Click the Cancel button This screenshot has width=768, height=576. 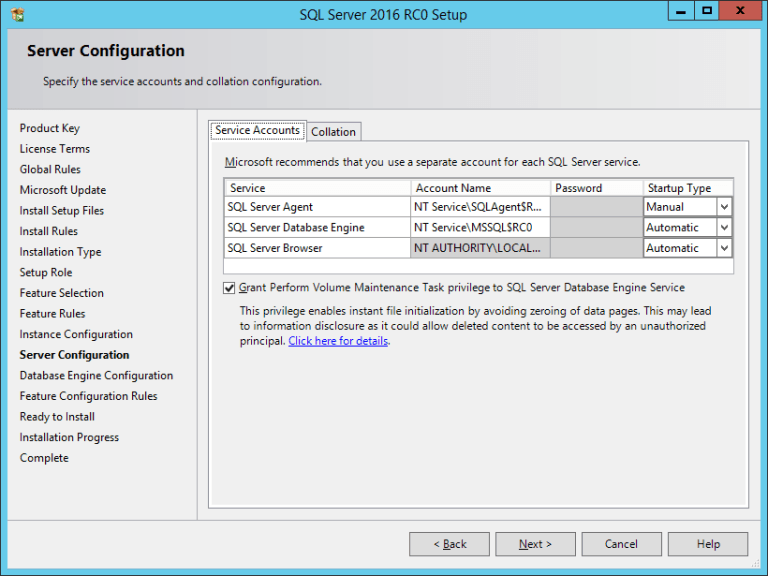coord(622,544)
